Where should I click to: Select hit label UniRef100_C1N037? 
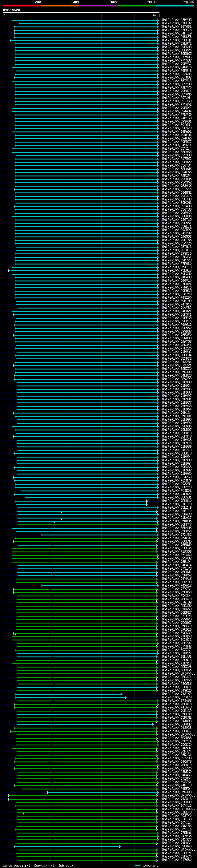177,518
